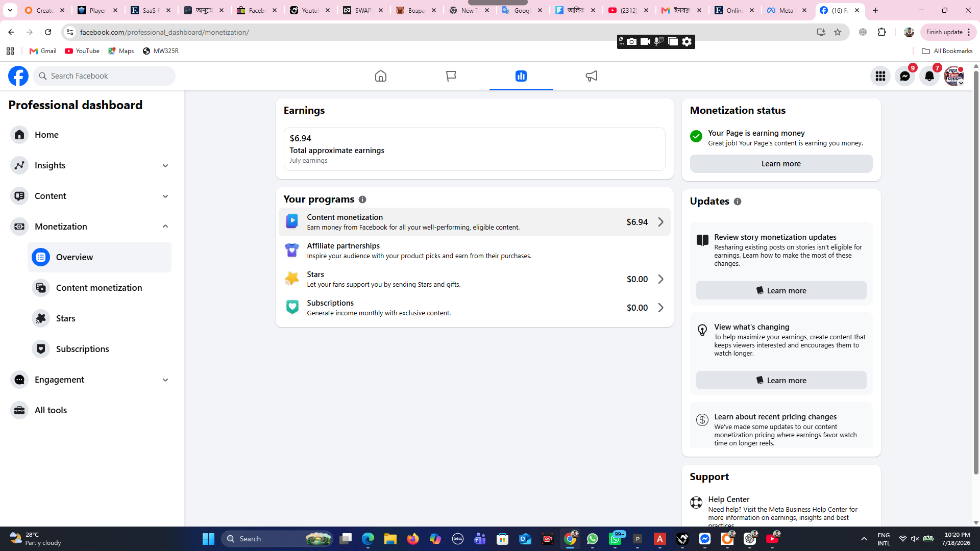Show hidden system tray icons
The image size is (980, 551).
point(864,539)
